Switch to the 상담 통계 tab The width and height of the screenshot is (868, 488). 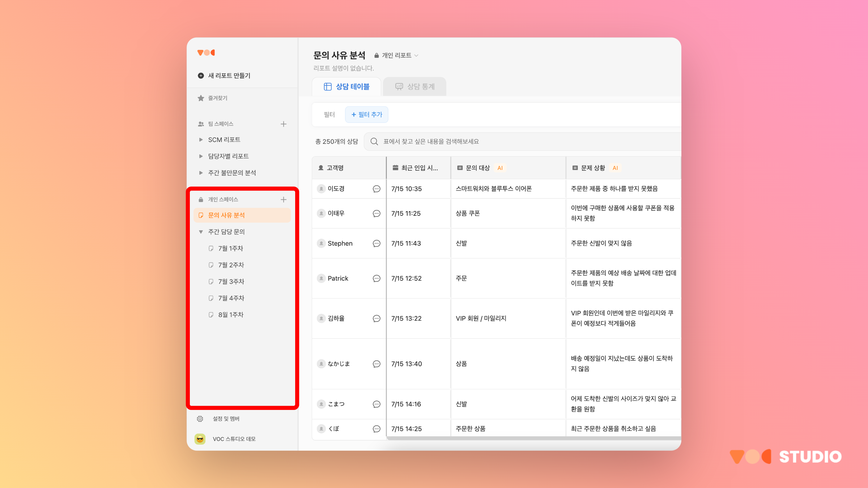414,87
